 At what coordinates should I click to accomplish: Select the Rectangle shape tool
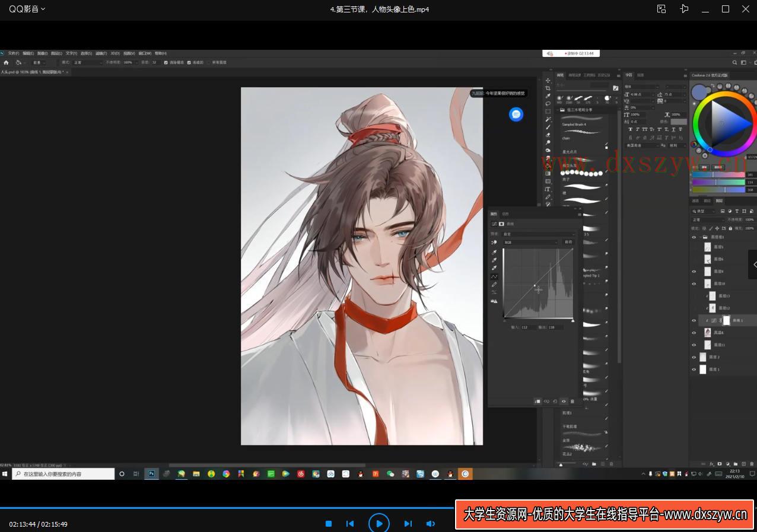548,181
